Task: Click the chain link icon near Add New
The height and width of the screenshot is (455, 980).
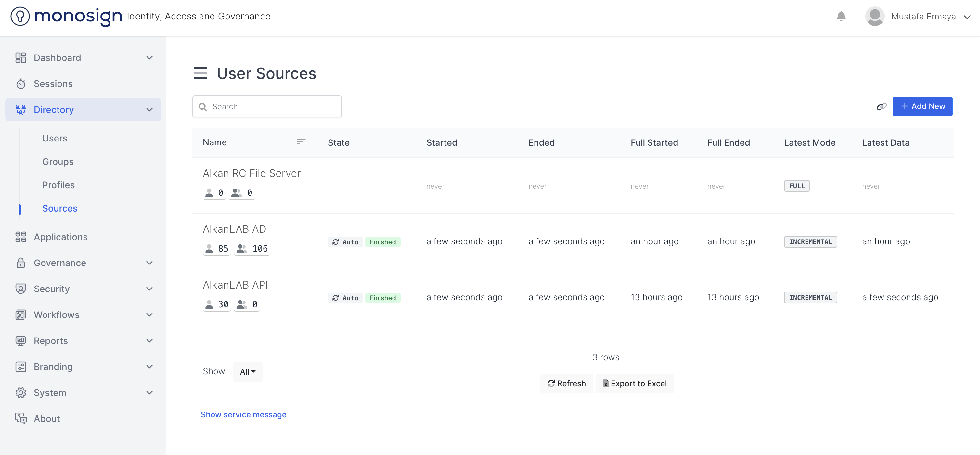Action: (881, 106)
